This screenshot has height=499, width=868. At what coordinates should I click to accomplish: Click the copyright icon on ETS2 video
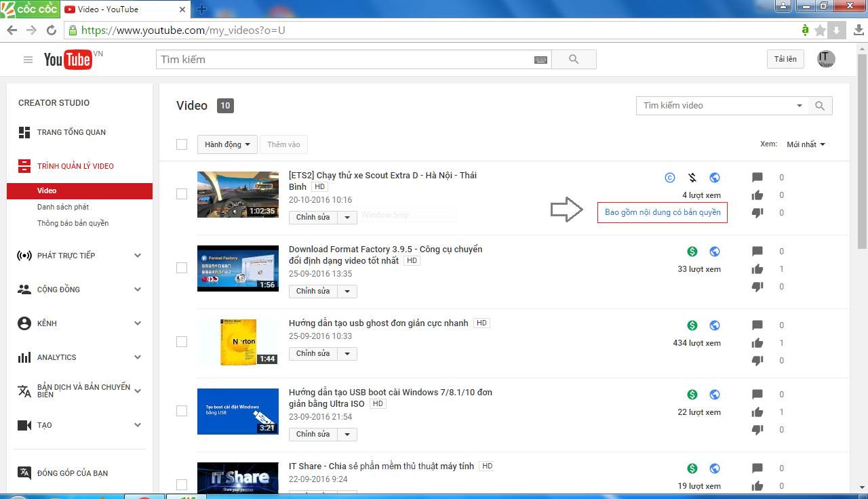pyautogui.click(x=670, y=178)
